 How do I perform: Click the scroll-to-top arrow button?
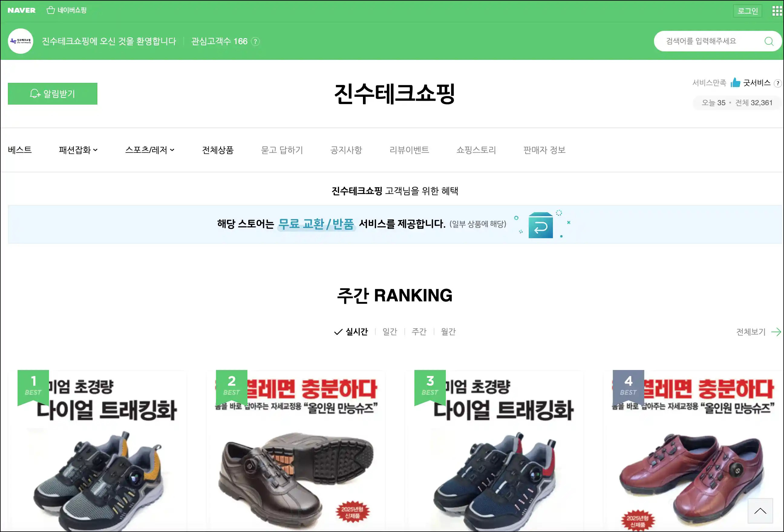760,511
